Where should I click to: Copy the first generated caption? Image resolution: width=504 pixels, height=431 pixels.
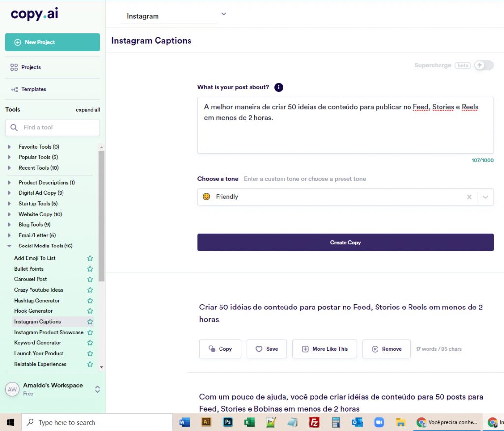pos(220,349)
